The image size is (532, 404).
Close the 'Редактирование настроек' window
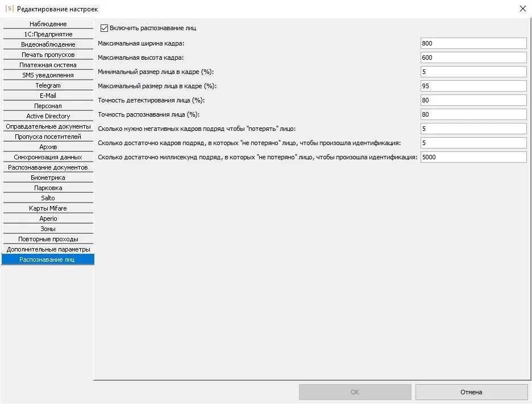(522, 9)
